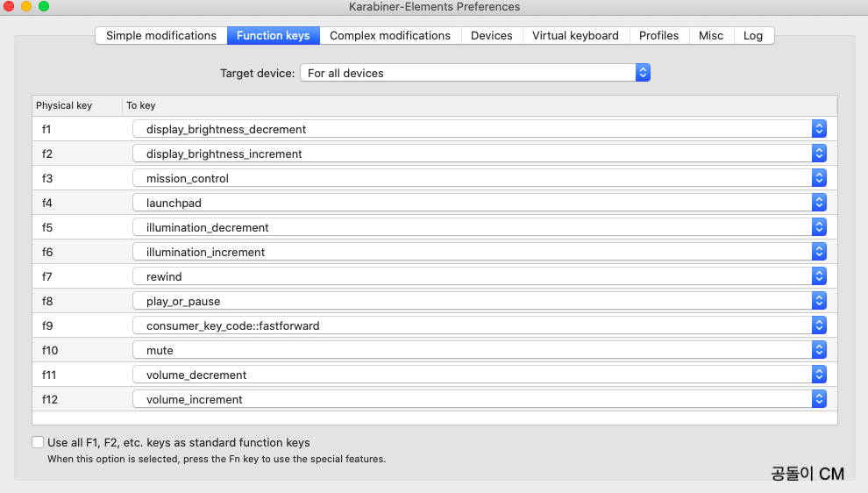This screenshot has width=868, height=493.
Task: Change f8 play_or_pause mapping
Action: tap(480, 301)
